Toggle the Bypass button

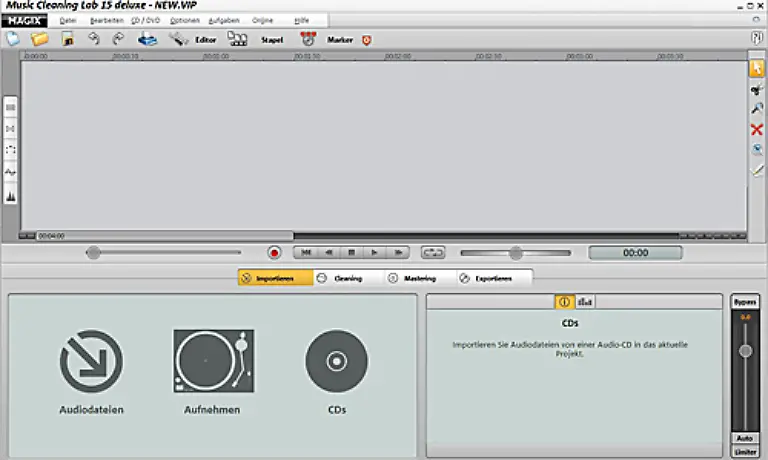744,302
